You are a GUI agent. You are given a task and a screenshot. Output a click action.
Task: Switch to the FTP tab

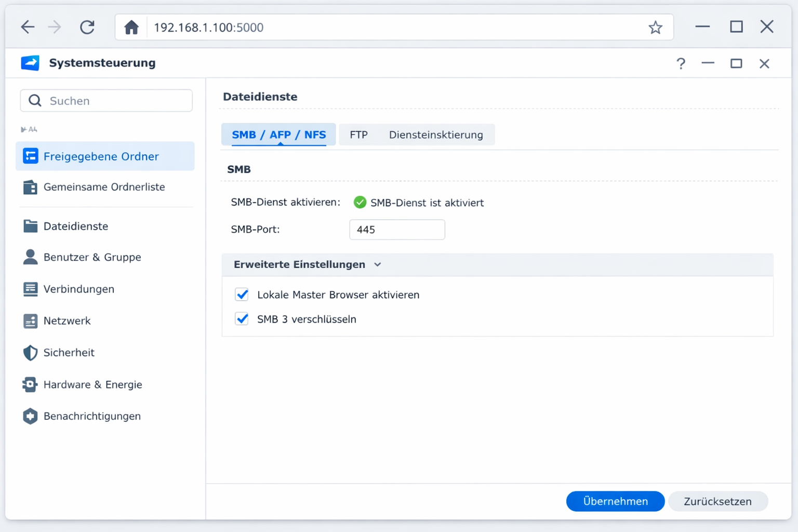[x=358, y=135]
